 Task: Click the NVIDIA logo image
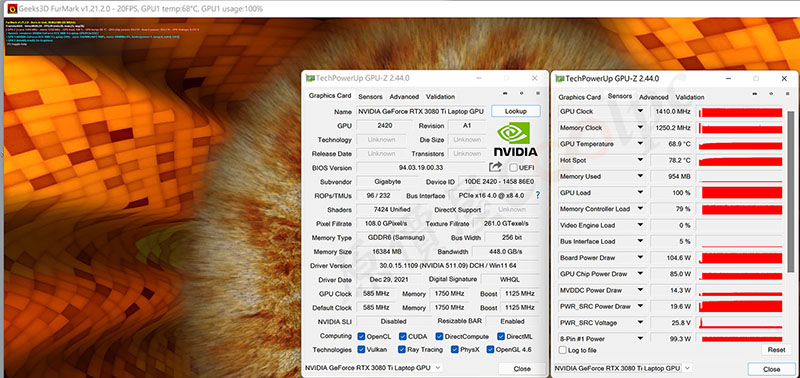[515, 139]
